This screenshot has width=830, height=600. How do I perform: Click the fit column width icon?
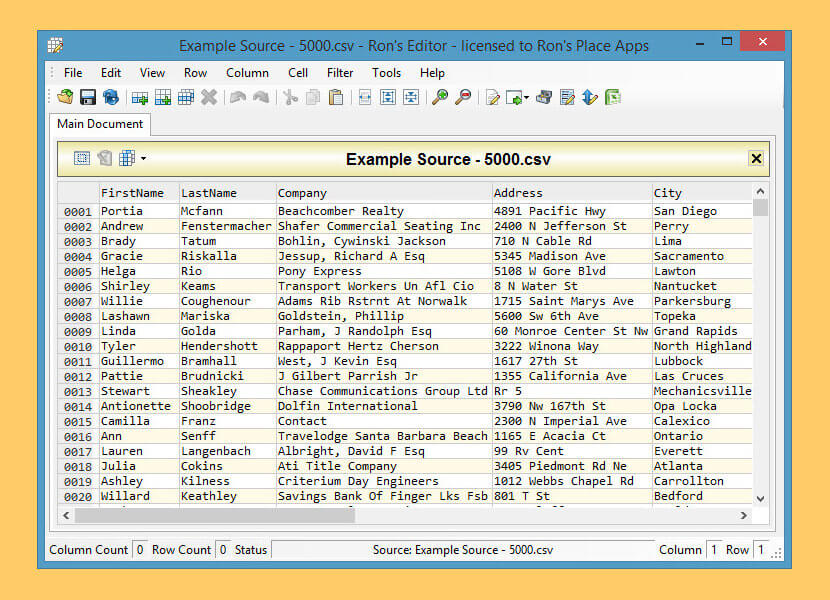click(x=365, y=97)
